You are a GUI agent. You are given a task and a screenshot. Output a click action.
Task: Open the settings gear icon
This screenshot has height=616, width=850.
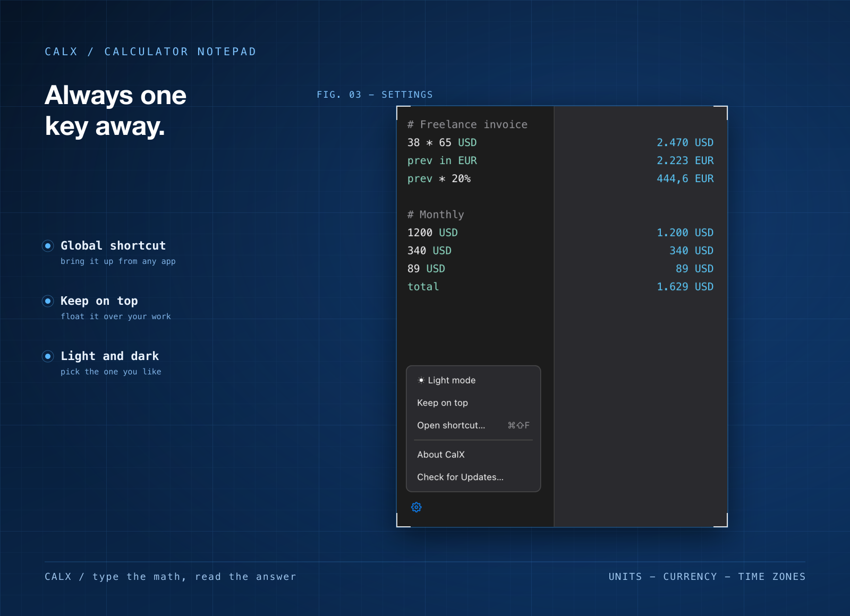pyautogui.click(x=416, y=507)
